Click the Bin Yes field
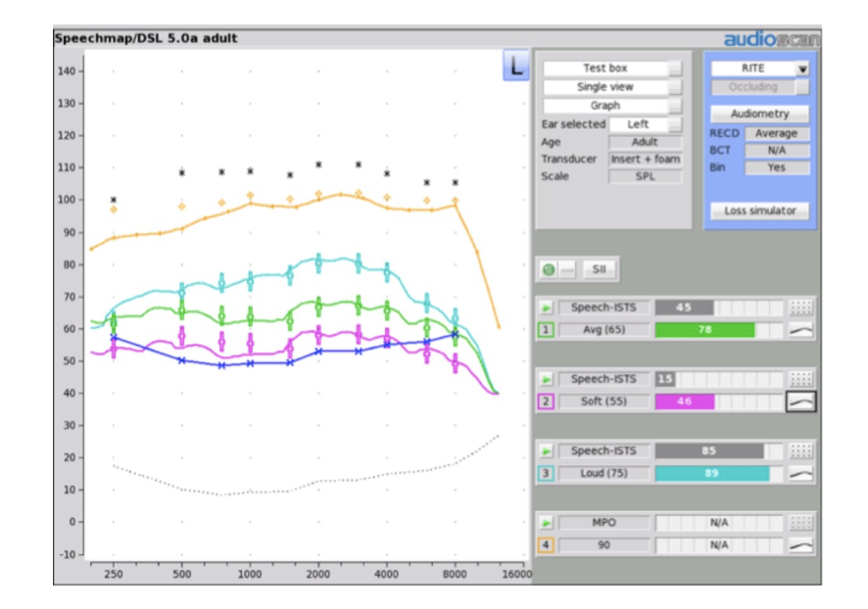This screenshot has height=609, width=868. pos(777,167)
